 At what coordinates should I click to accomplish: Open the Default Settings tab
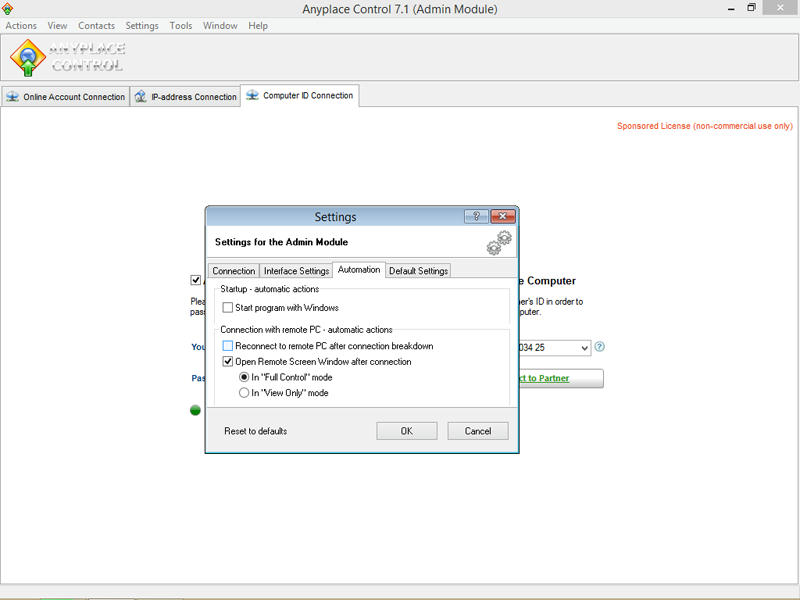418,271
